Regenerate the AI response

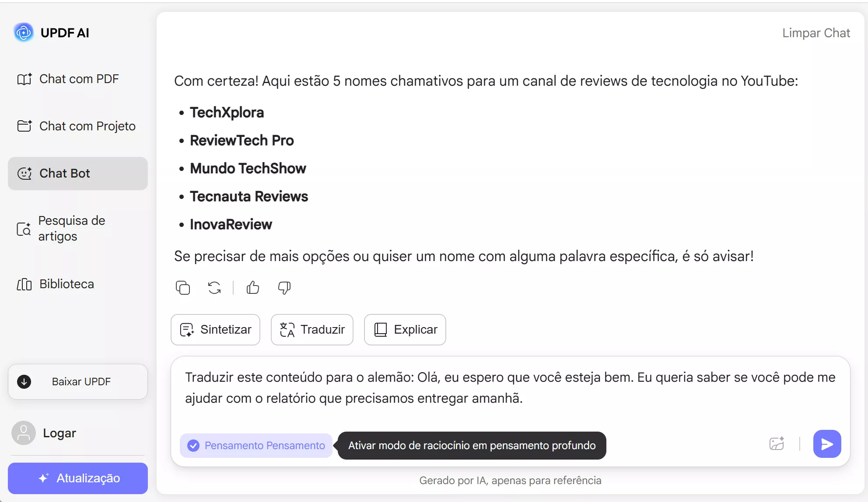[x=214, y=288]
